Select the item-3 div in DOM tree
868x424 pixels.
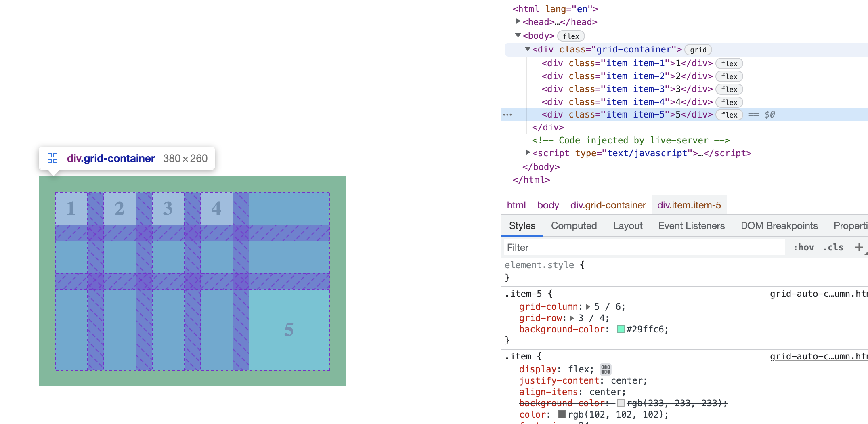pos(627,89)
